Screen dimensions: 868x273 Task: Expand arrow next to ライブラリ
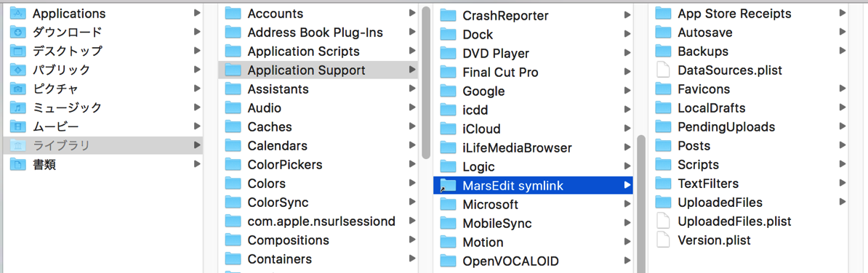[197, 145]
